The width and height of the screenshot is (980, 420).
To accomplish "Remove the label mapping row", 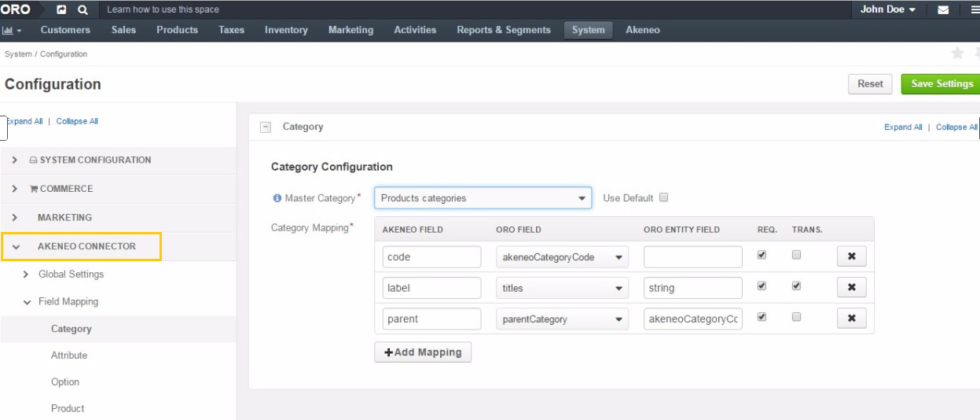I will tap(851, 288).
